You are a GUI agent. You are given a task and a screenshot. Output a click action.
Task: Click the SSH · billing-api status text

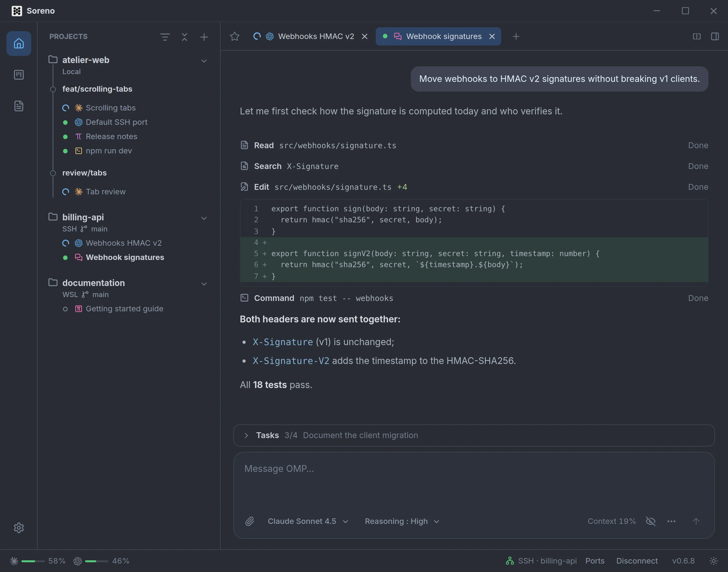pos(547,561)
